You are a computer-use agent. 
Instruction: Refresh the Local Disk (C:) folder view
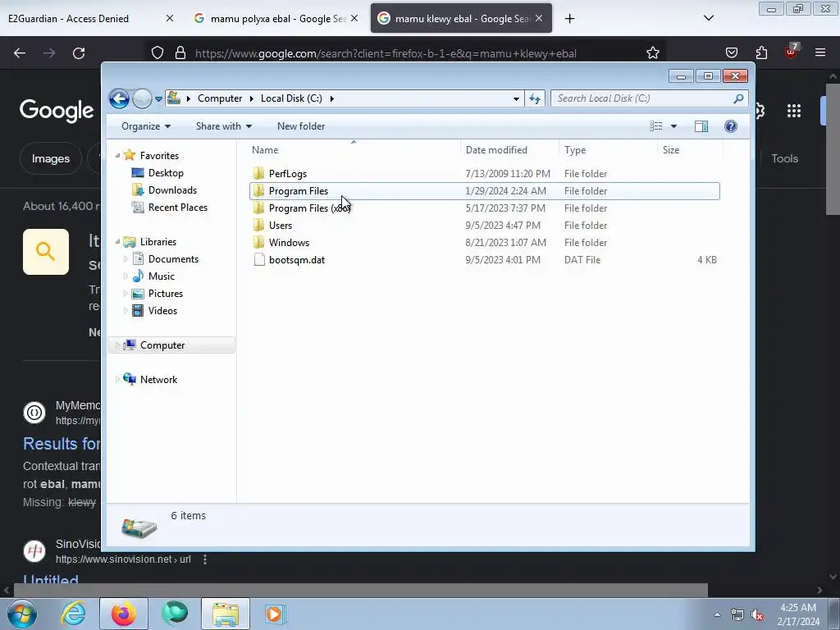pyautogui.click(x=535, y=98)
